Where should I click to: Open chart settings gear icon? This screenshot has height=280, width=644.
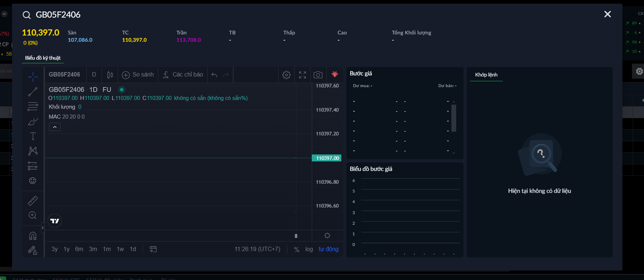click(287, 75)
